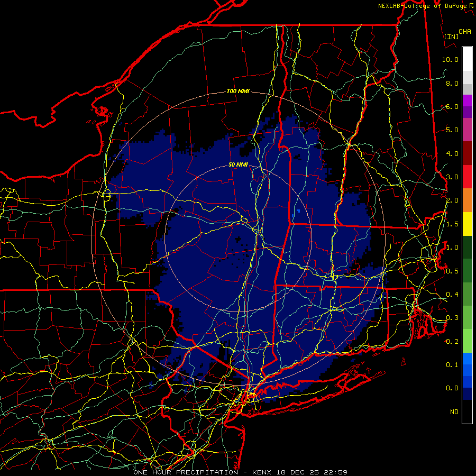Click the 3.0 scale label
The width and height of the screenshot is (476, 476).
point(452,177)
